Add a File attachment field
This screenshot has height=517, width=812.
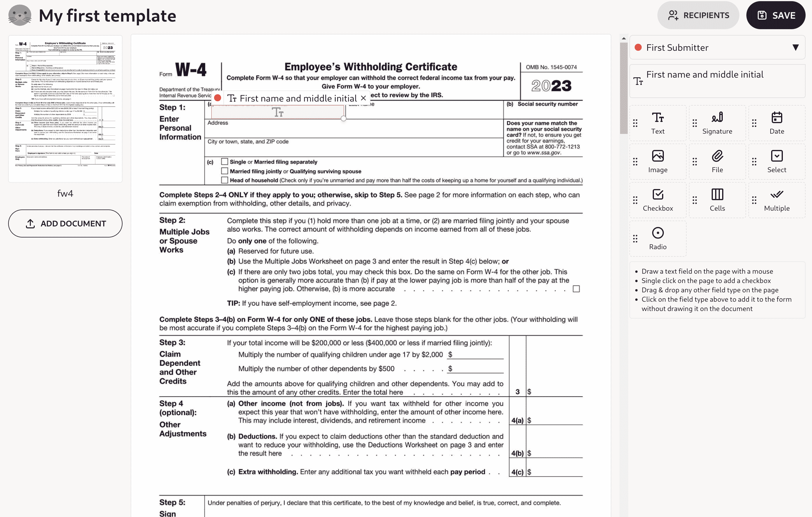click(x=717, y=161)
